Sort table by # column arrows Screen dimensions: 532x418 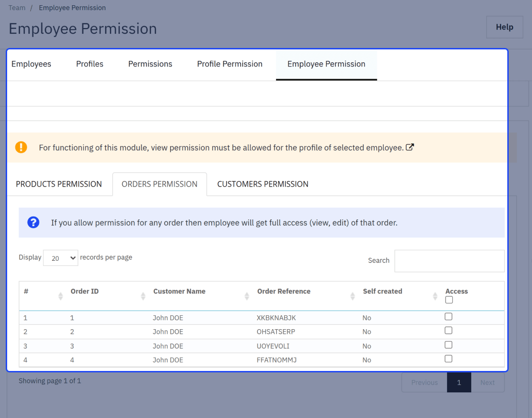[60, 296]
